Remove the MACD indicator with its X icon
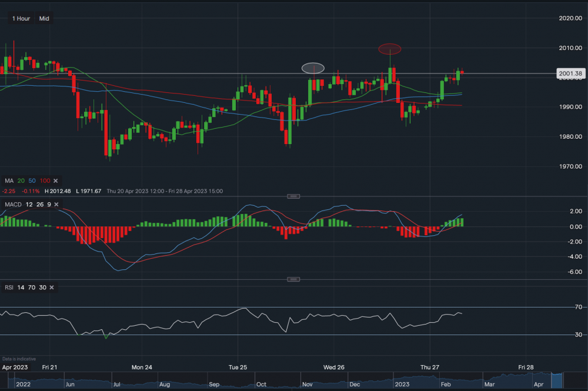This screenshot has height=391, width=588. coord(56,204)
